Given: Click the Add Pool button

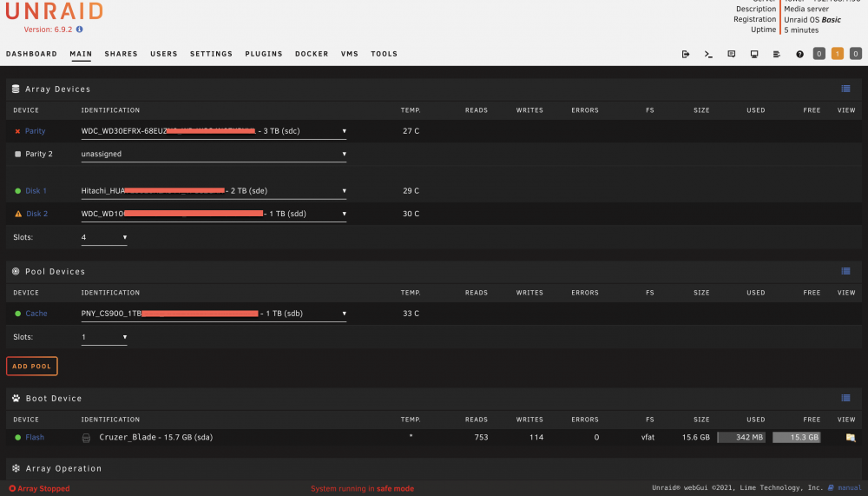Looking at the screenshot, I should pyautogui.click(x=31, y=367).
